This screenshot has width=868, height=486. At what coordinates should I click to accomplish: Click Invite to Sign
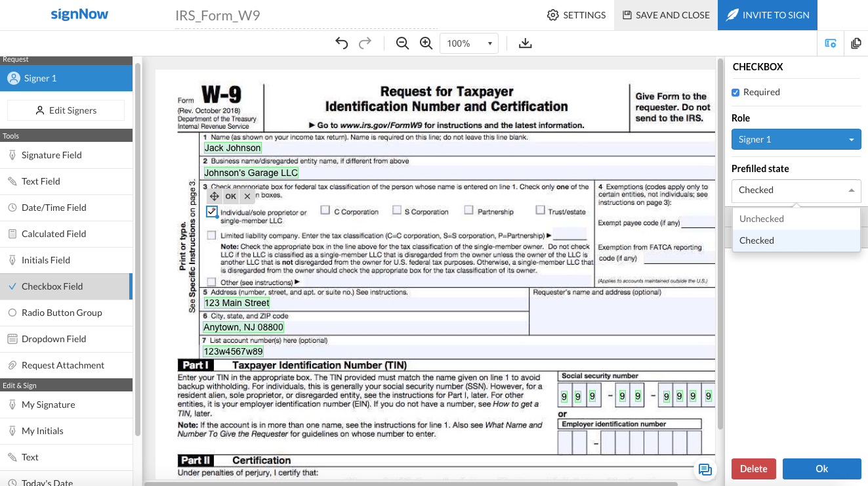[x=768, y=15]
